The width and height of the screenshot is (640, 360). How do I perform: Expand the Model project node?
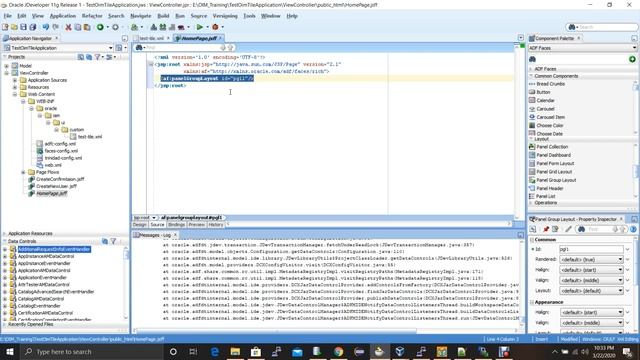pos(7,66)
